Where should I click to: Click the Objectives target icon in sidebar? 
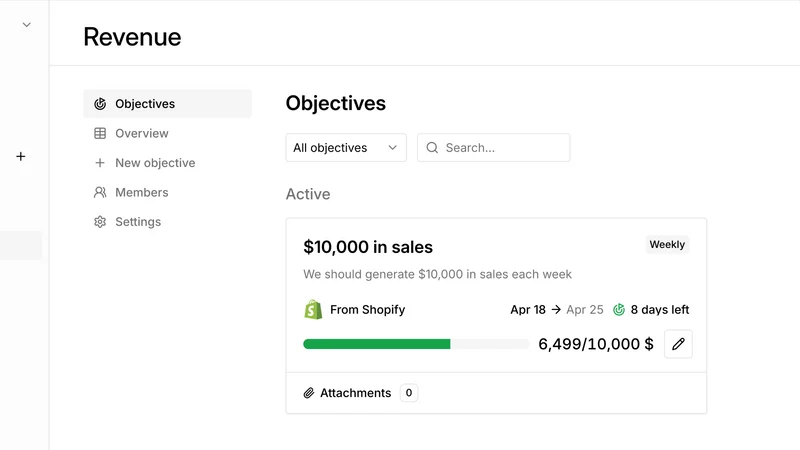100,104
